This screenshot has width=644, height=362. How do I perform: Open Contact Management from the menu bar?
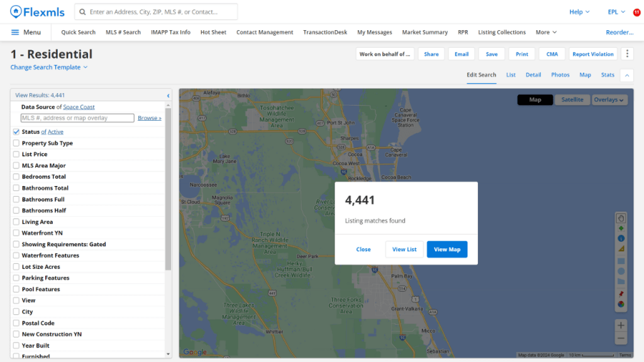(264, 32)
